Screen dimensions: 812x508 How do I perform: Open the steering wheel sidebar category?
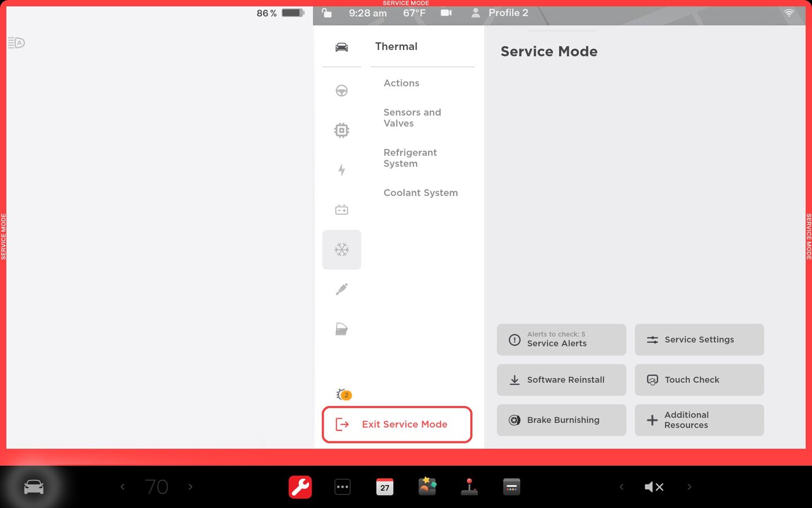(341, 91)
